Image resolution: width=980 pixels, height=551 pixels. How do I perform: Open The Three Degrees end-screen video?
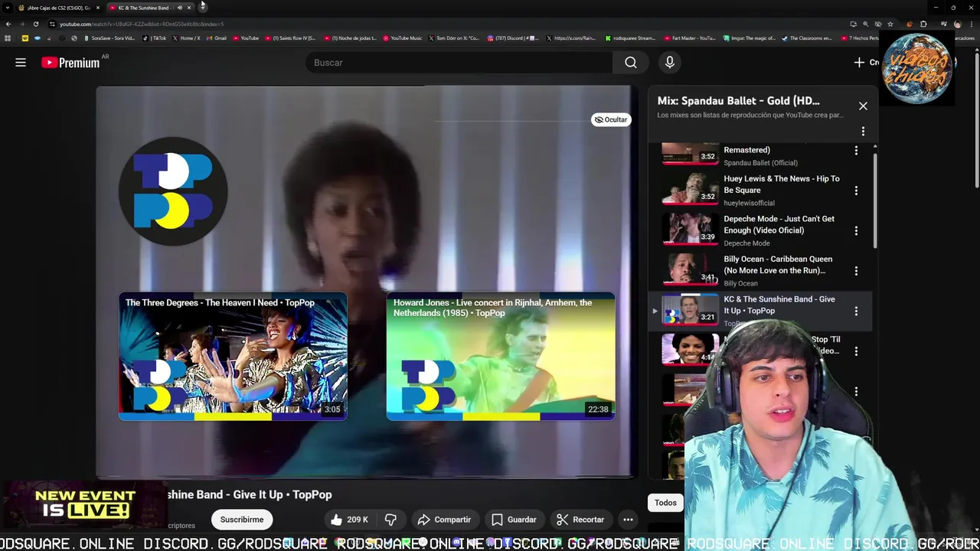click(x=233, y=357)
